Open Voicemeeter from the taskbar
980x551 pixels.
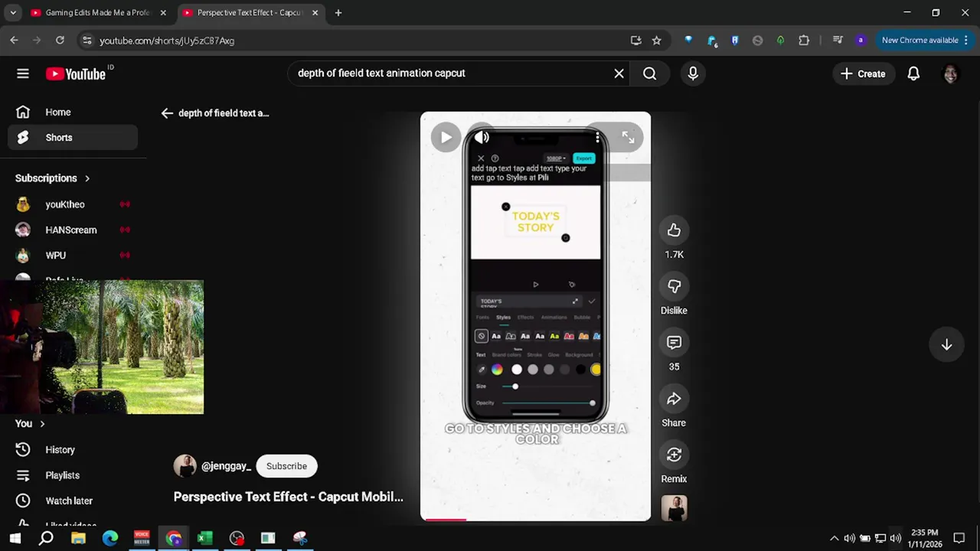pos(142,538)
